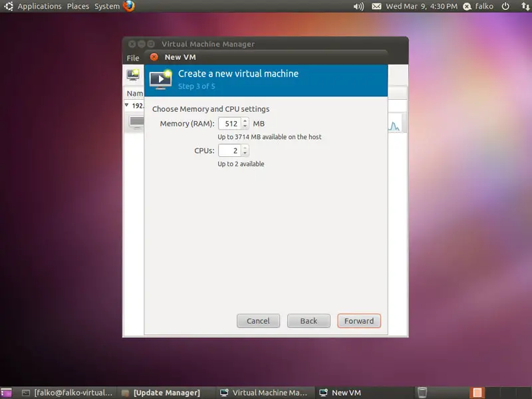The width and height of the screenshot is (532, 399).
Task: Collapse the 192. connection tree row
Action: pos(126,105)
